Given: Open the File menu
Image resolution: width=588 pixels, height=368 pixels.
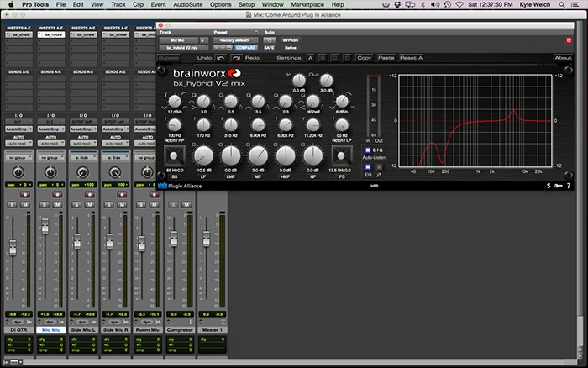Looking at the screenshot, I should click(60, 4).
